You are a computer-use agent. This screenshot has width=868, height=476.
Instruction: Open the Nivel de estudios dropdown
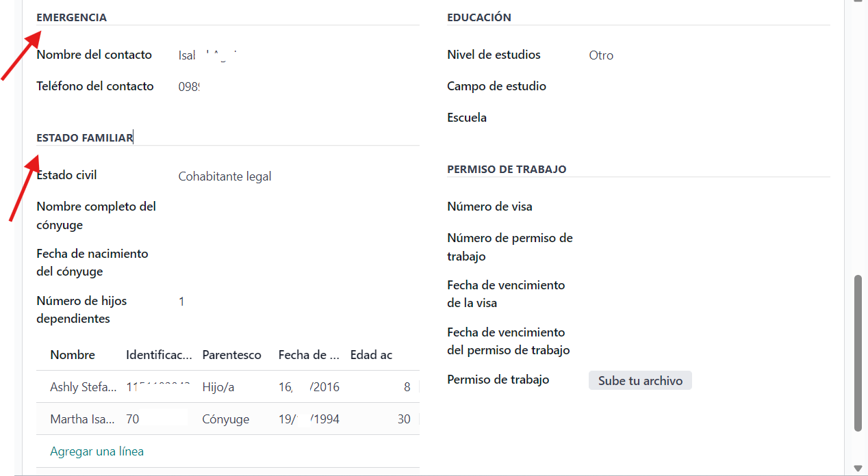705,55
